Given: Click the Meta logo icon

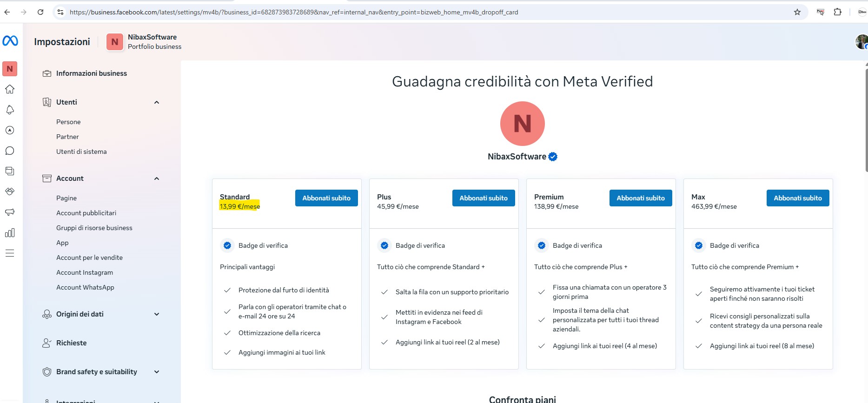Looking at the screenshot, I should [x=10, y=41].
